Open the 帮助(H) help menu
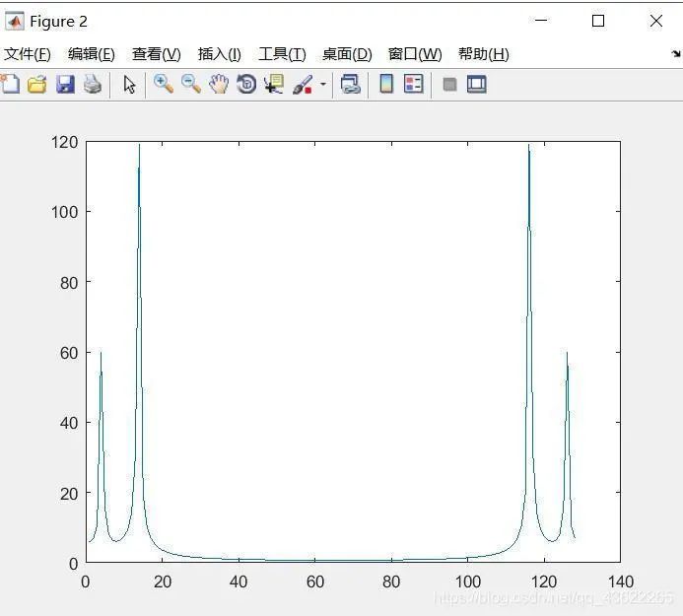 483,54
